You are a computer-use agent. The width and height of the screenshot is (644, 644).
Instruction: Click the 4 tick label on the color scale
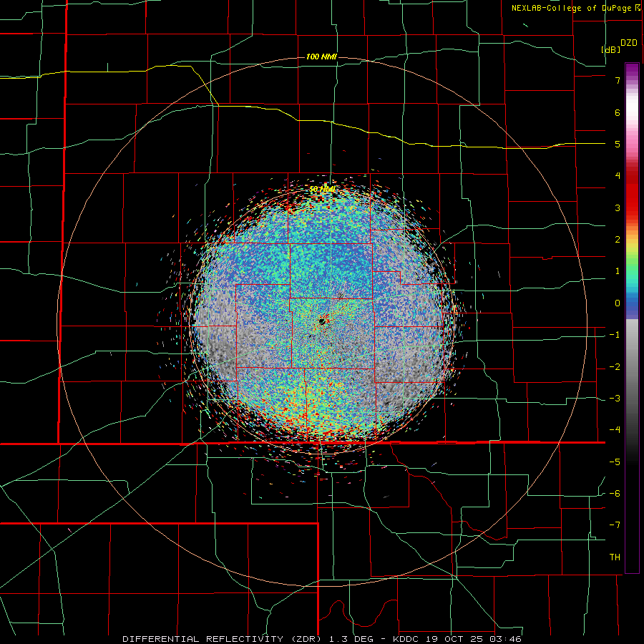618,176
